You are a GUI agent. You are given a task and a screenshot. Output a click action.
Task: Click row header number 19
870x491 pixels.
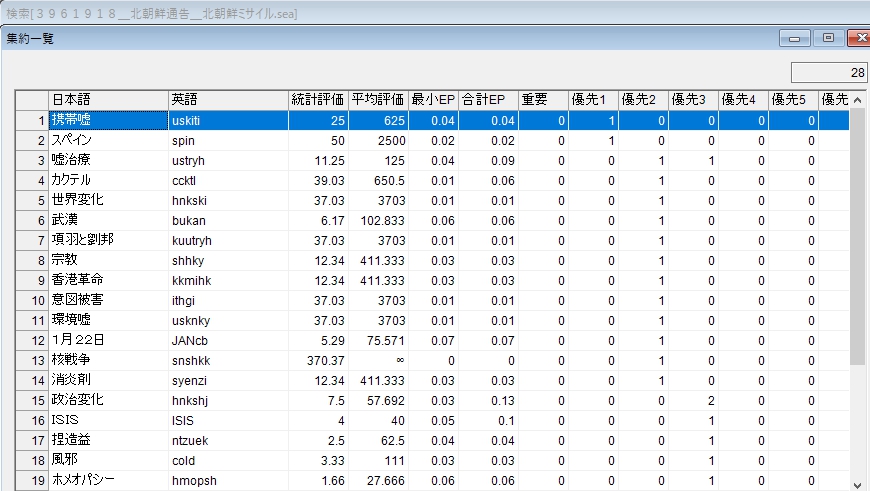point(32,480)
